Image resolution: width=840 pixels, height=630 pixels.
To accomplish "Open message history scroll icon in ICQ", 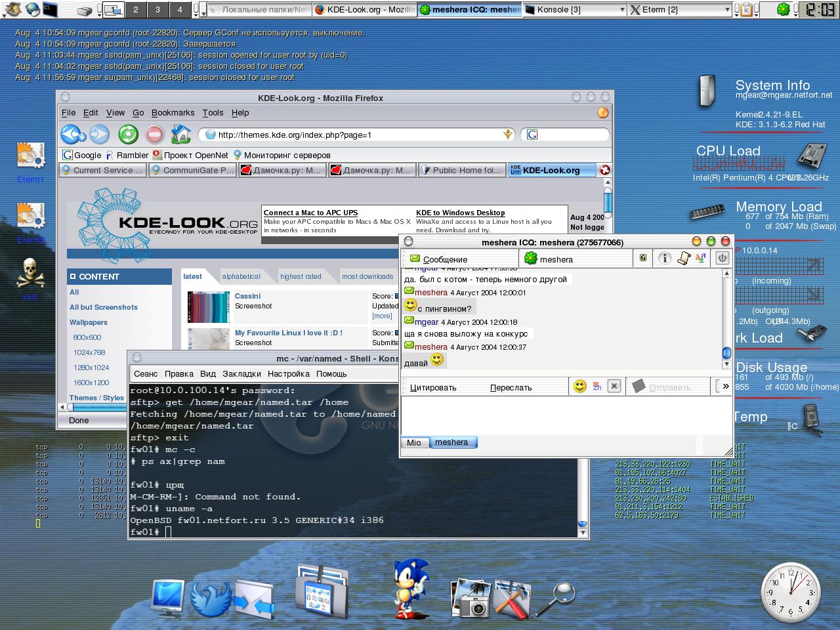I will [683, 259].
